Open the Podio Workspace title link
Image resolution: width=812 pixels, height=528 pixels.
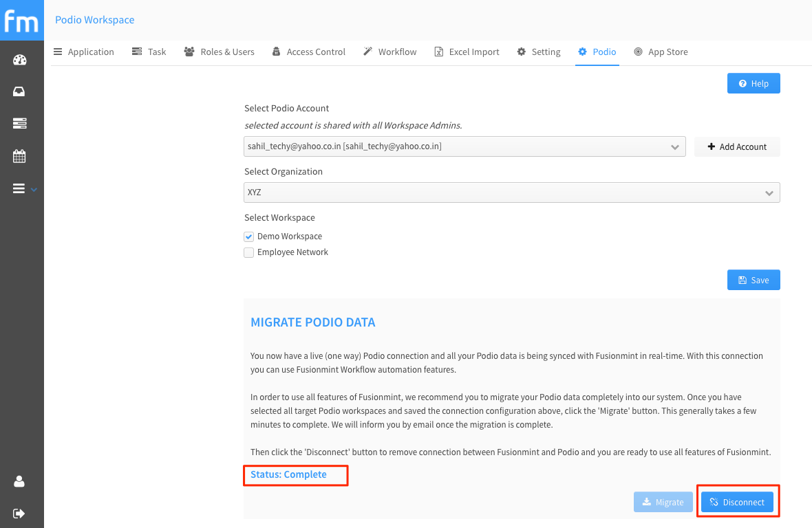click(95, 20)
